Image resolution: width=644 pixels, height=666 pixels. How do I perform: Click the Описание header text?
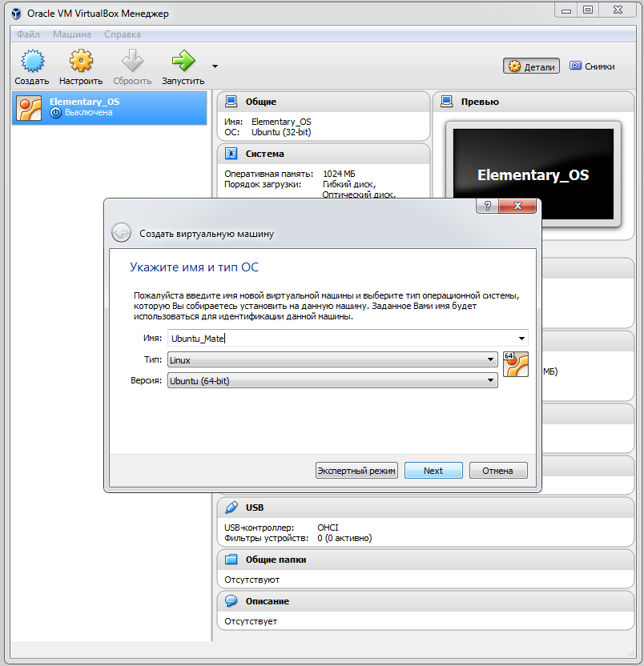tap(267, 601)
